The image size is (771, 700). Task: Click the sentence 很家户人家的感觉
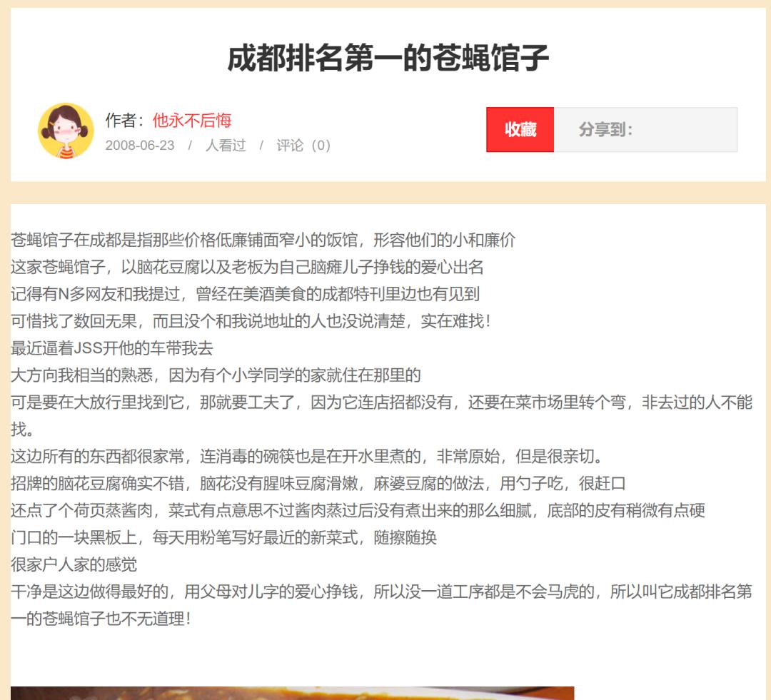(x=74, y=564)
